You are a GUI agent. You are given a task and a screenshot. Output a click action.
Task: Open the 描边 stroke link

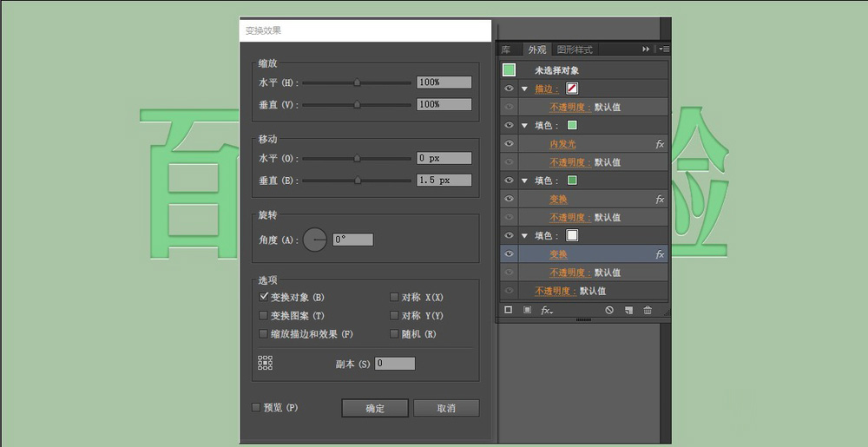pyautogui.click(x=547, y=89)
